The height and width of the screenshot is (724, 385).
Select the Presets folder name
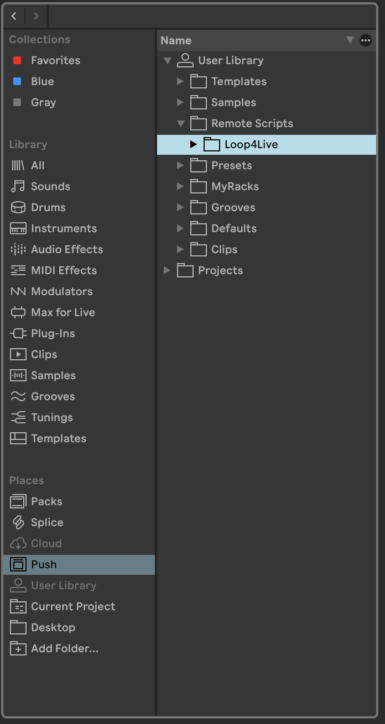[x=232, y=165]
